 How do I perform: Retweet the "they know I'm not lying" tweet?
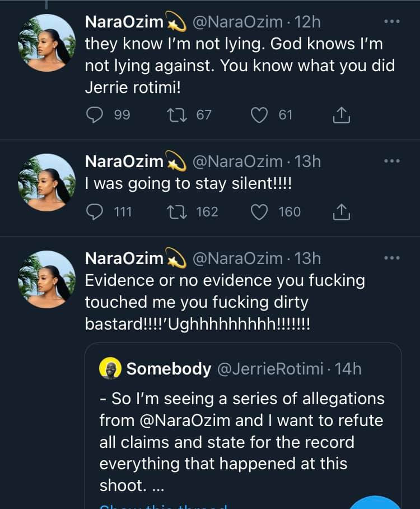[x=174, y=115]
